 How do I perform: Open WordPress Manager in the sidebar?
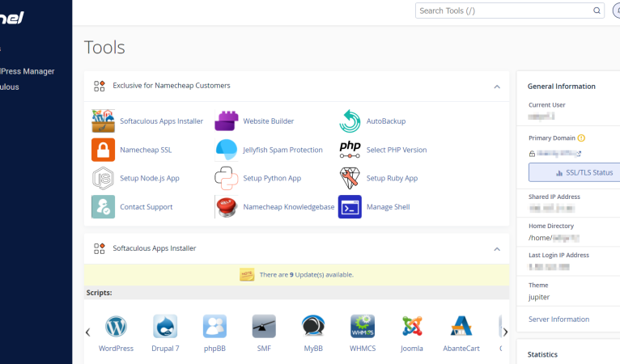coord(28,71)
